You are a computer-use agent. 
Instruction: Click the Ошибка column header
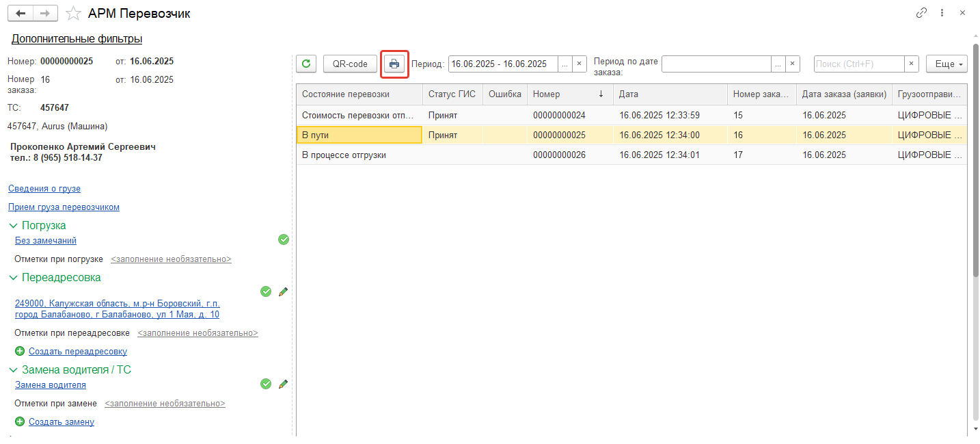pos(505,94)
